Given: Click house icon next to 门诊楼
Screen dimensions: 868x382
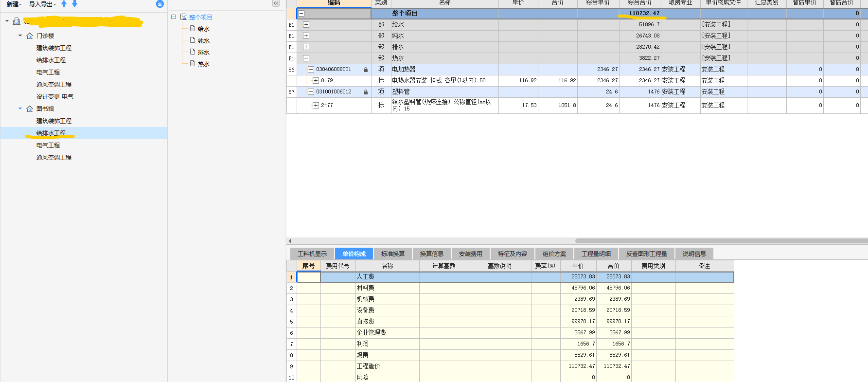Looking at the screenshot, I should (x=30, y=36).
